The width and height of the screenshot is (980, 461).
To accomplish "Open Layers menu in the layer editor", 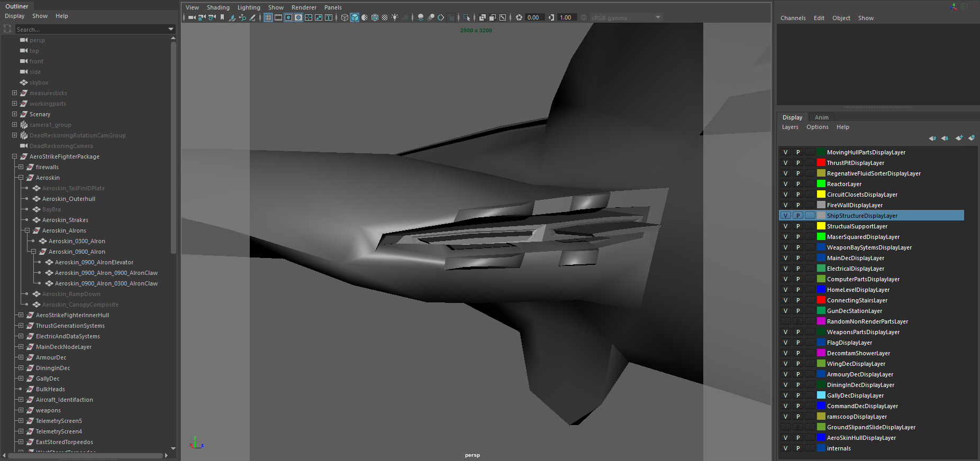I will pos(790,127).
